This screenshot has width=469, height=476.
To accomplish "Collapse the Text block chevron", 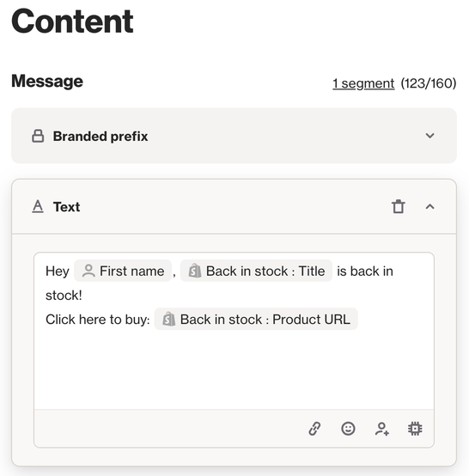I will click(x=429, y=207).
